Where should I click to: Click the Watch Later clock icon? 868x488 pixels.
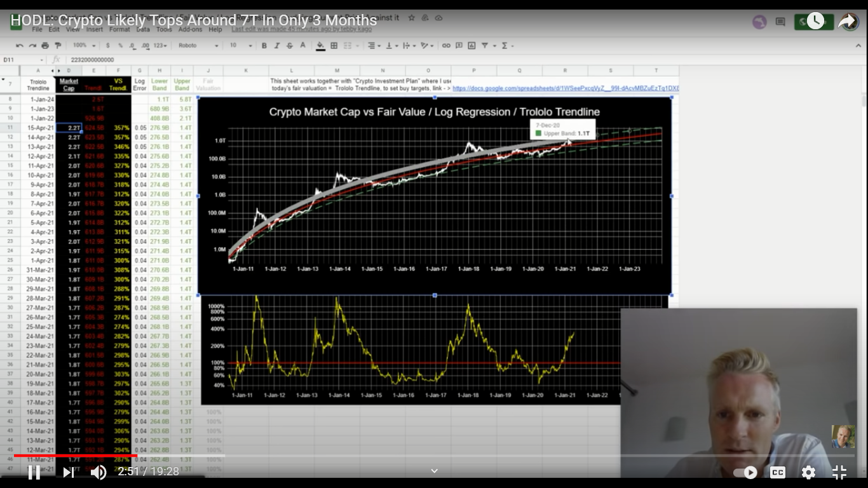(815, 21)
